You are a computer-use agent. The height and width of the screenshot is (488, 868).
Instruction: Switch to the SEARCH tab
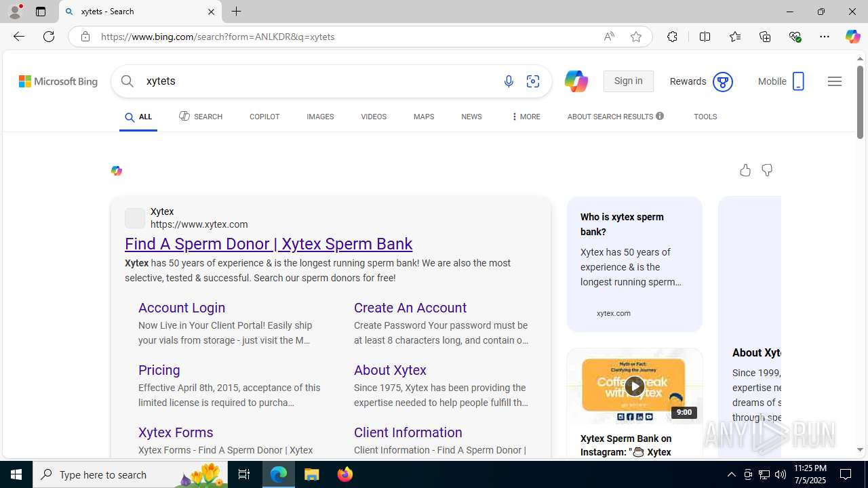201,117
